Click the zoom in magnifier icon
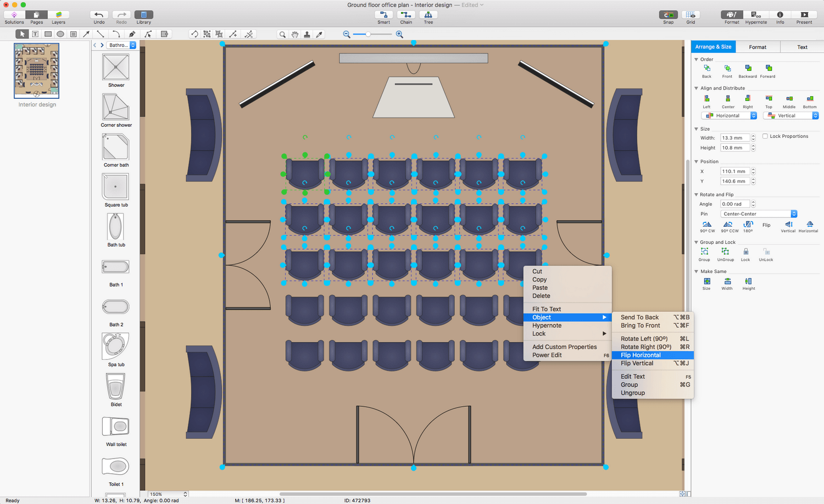The height and width of the screenshot is (504, 824). point(399,34)
